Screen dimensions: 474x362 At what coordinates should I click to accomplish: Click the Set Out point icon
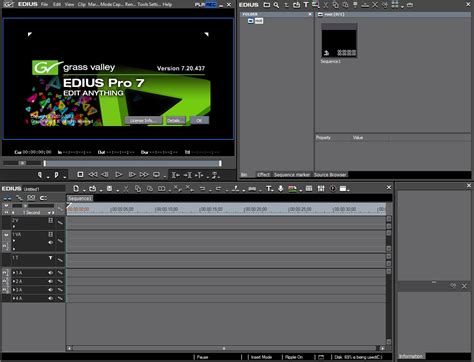(x=56, y=175)
